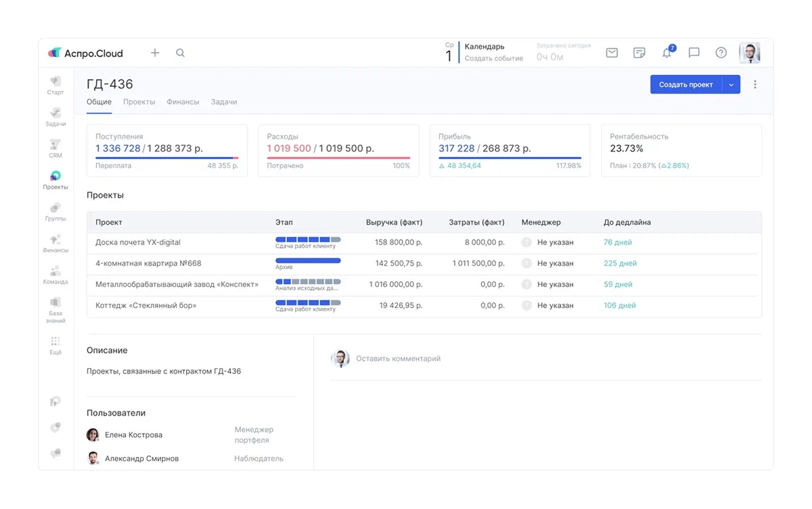Screen dimensions: 812x509
Task: Switch to the Проекты tab
Action: point(139,102)
